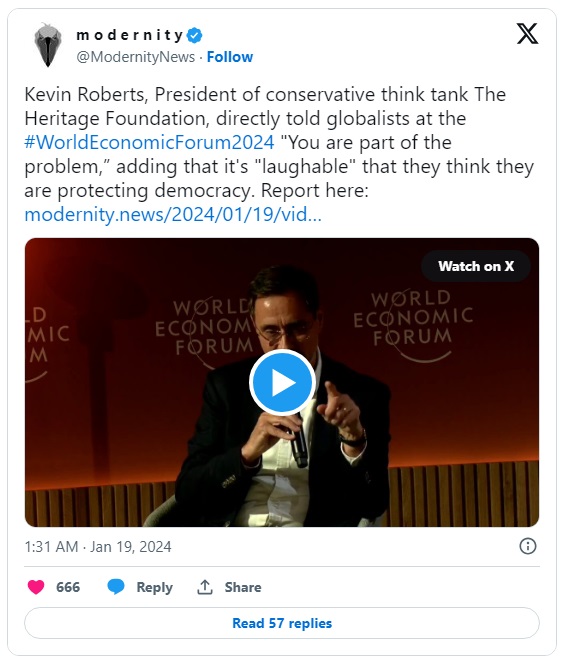Viewport: 566px width, 665px height.
Task: Click the @ModernityNews handle
Action: coord(136,57)
